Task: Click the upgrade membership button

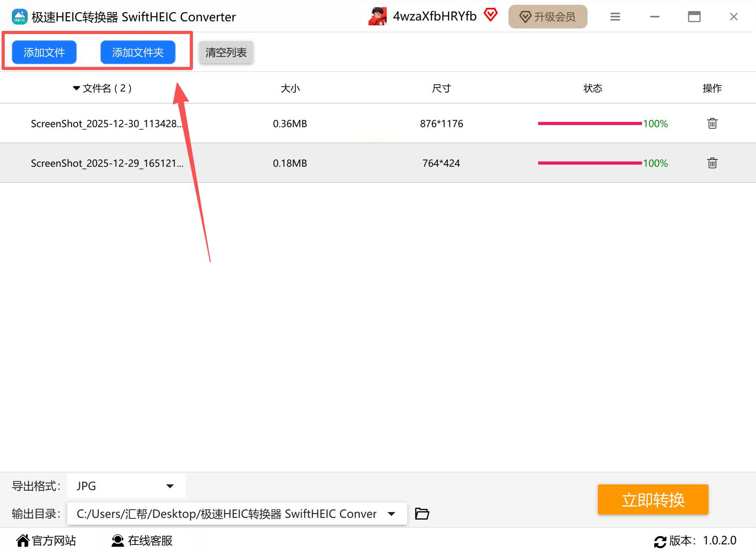Action: (x=548, y=17)
